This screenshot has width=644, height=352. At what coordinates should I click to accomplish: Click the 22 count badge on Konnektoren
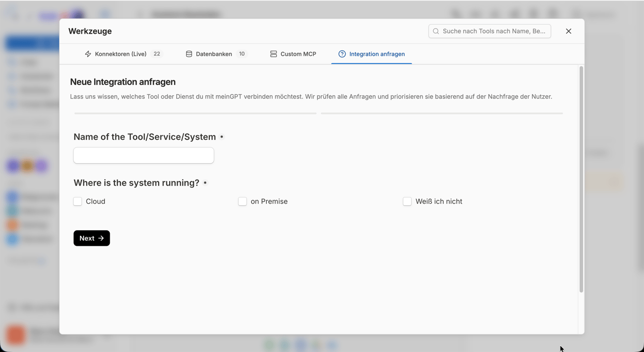tap(157, 54)
